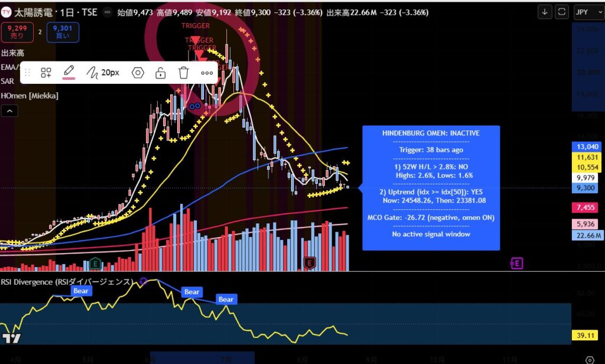Click the 9,300 current price label
The height and width of the screenshot is (364, 605).
coord(586,188)
